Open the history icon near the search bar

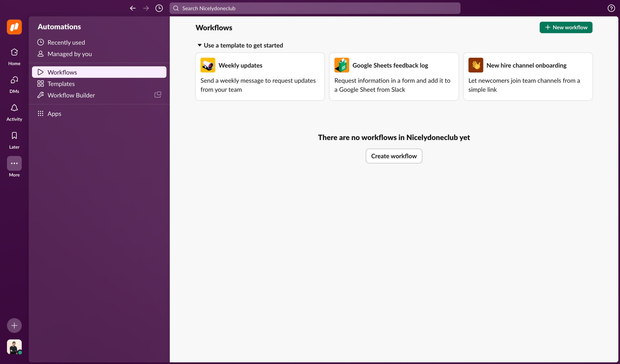(159, 8)
